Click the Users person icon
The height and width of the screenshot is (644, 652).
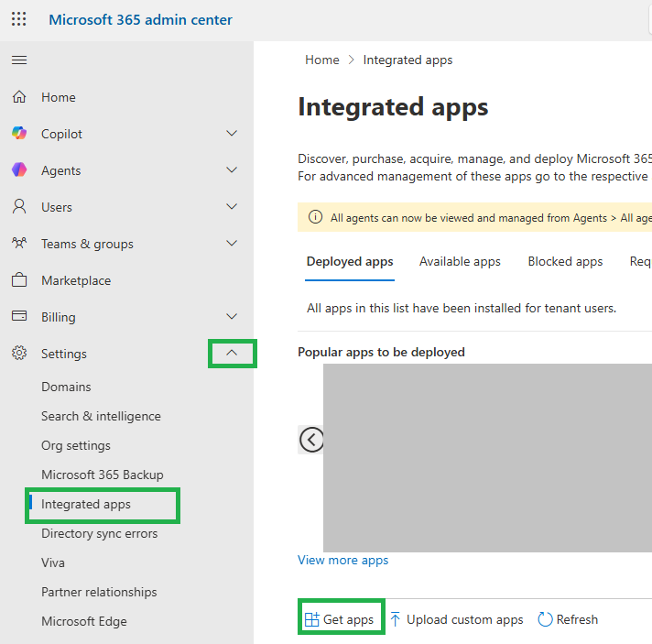pos(19,207)
